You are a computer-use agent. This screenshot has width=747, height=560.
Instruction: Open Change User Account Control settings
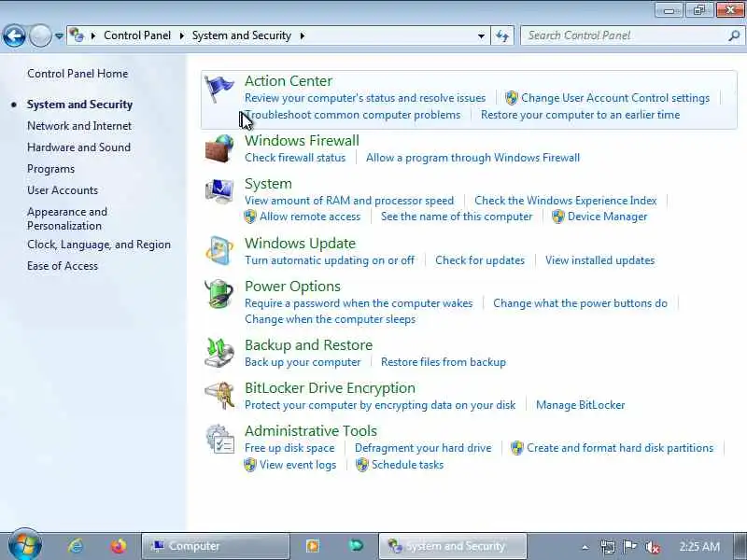pos(615,98)
